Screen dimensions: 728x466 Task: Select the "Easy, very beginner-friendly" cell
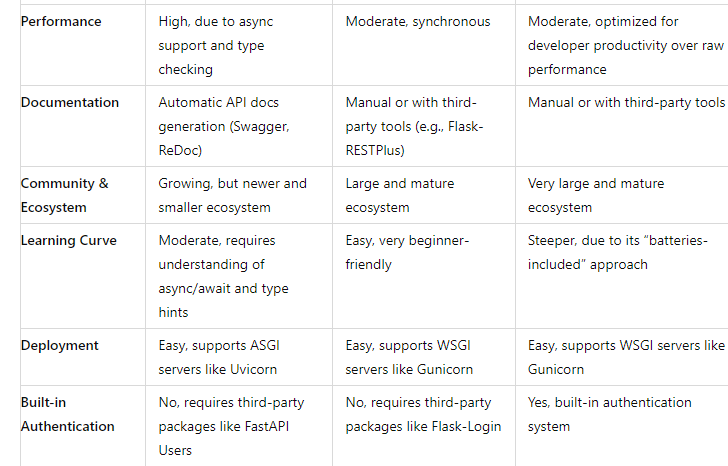[407, 252]
